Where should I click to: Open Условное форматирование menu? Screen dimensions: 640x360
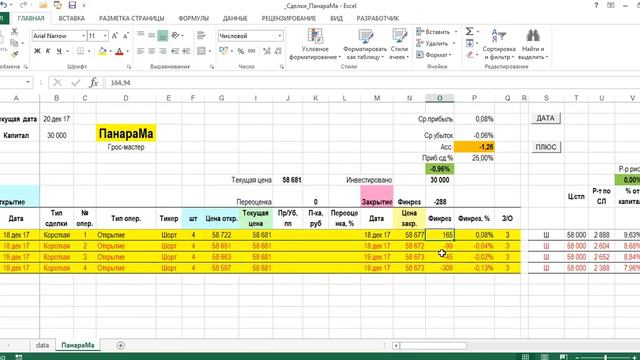pyautogui.click(x=315, y=44)
